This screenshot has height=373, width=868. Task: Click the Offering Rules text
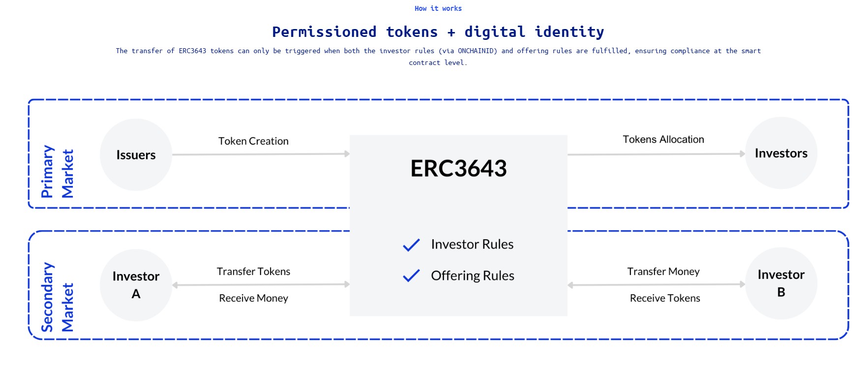click(473, 276)
